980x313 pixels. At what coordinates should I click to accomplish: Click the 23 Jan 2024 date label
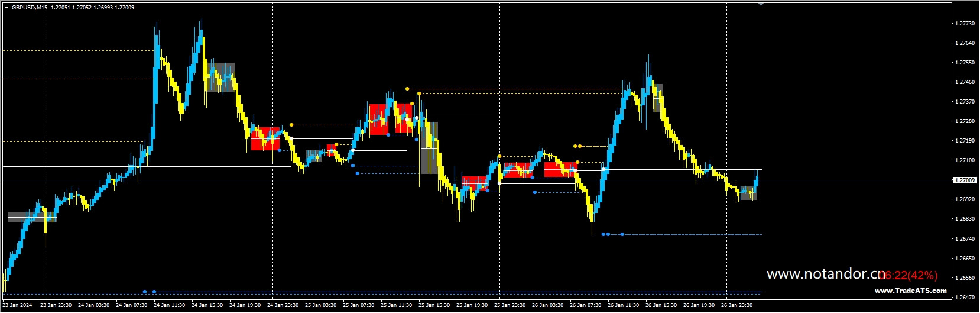17,306
